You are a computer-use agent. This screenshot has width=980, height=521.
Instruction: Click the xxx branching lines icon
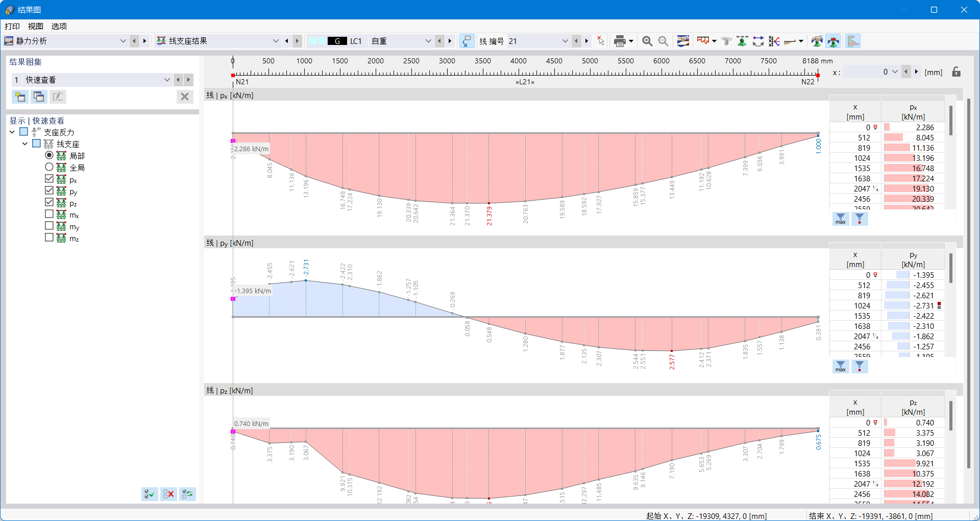(774, 41)
